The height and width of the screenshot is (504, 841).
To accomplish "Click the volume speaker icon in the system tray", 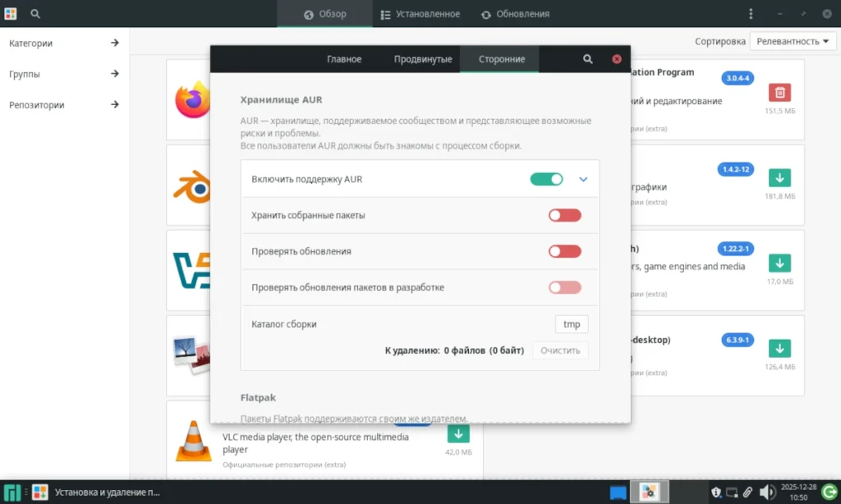I will [767, 492].
